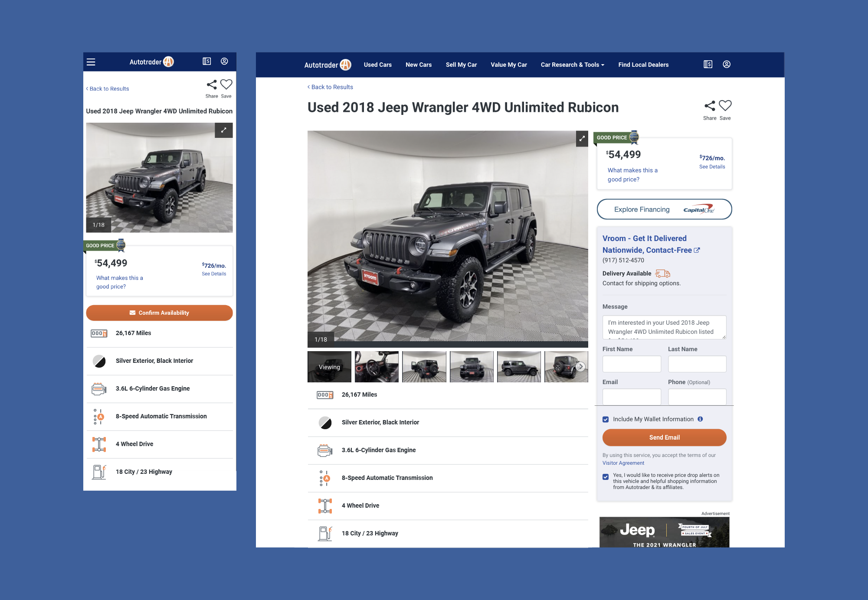Select the side-profile Jeep thumbnail

[x=519, y=367]
